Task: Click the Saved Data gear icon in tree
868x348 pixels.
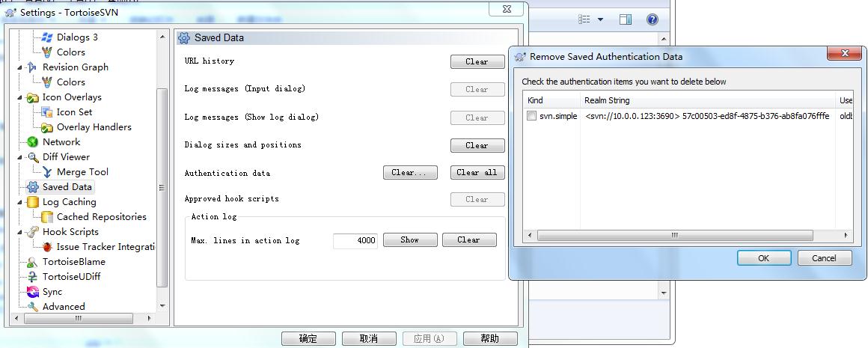Action: pos(33,187)
